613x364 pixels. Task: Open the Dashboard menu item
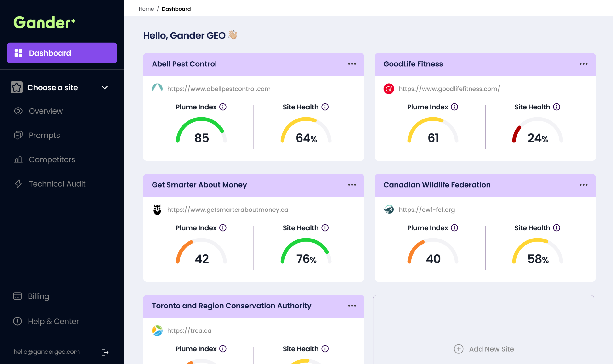coord(62,53)
